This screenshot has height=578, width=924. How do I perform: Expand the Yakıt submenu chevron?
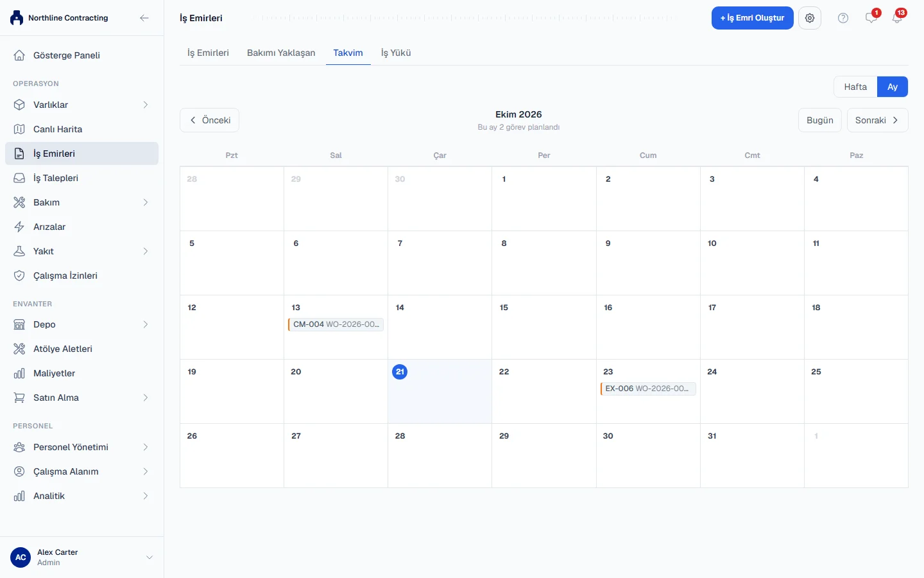(146, 251)
